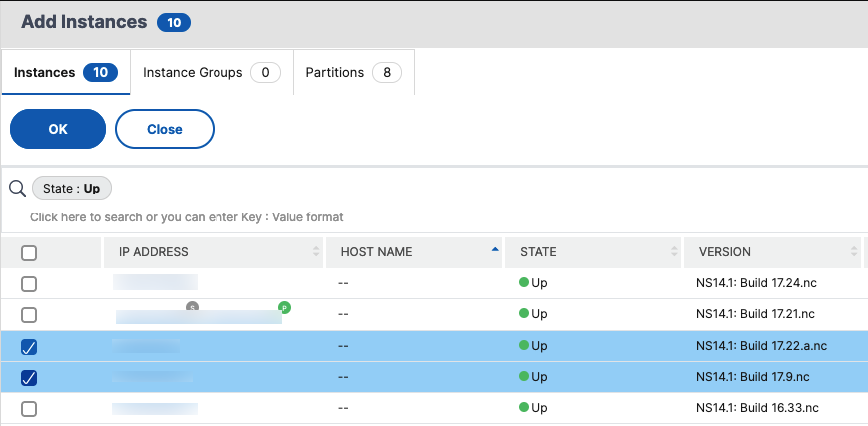The height and width of the screenshot is (426, 868).
Task: Click the IP ADDRESS column header
Action: pyautogui.click(x=214, y=252)
